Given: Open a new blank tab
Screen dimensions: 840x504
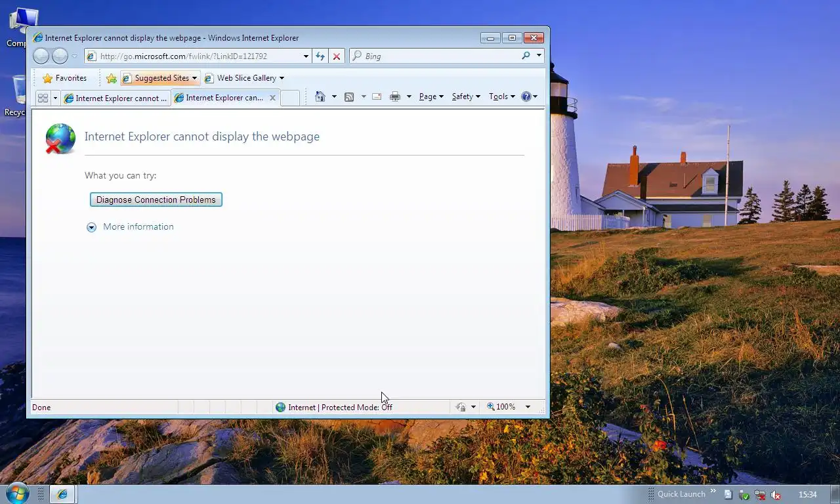Looking at the screenshot, I should (289, 98).
